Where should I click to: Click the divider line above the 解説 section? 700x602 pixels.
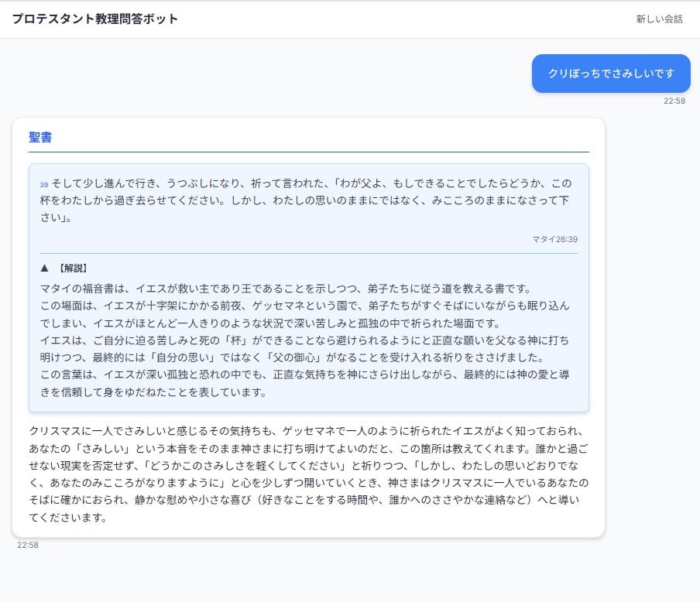(308, 253)
